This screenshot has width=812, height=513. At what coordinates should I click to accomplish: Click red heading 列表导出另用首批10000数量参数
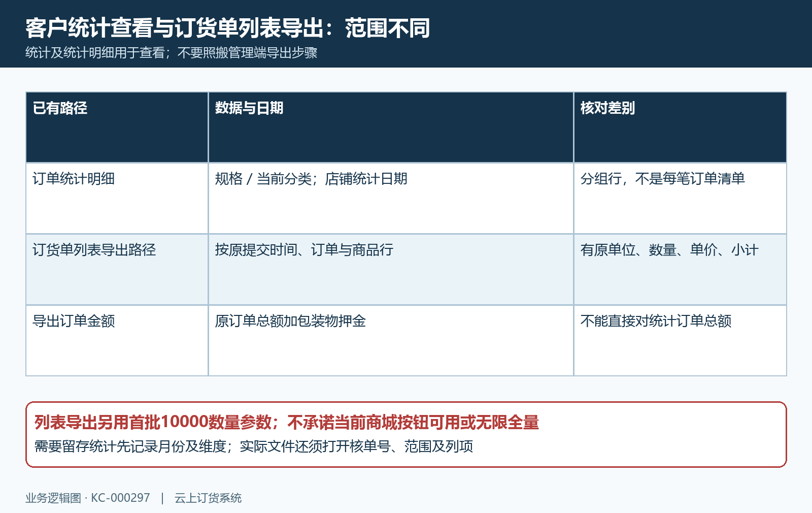coord(153,422)
